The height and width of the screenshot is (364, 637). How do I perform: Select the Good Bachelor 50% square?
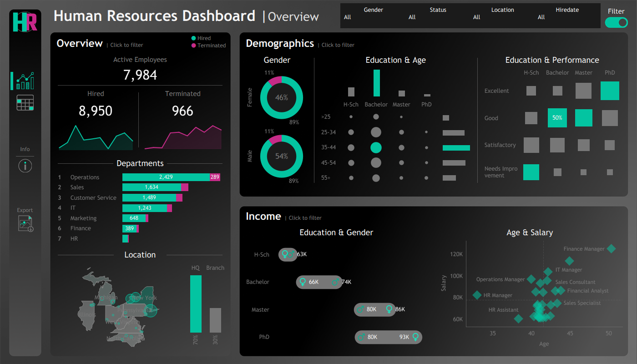(x=557, y=118)
